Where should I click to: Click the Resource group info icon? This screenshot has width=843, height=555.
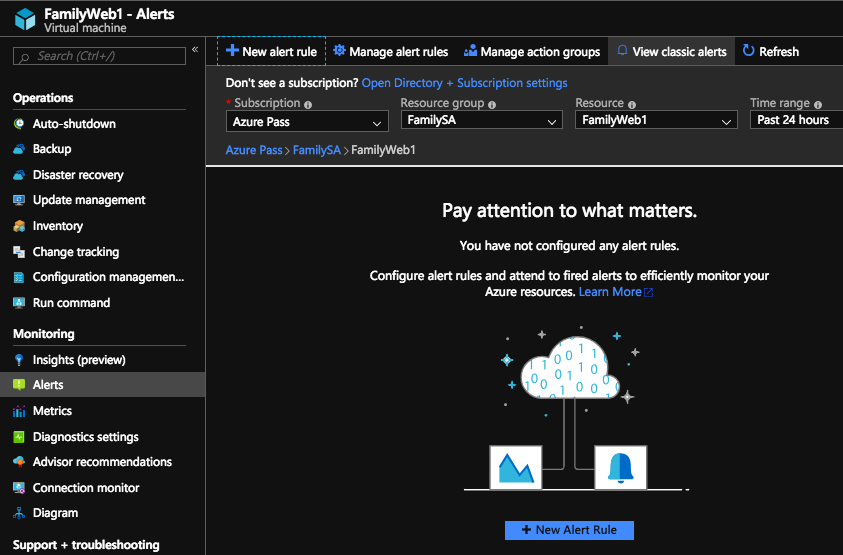(x=492, y=105)
